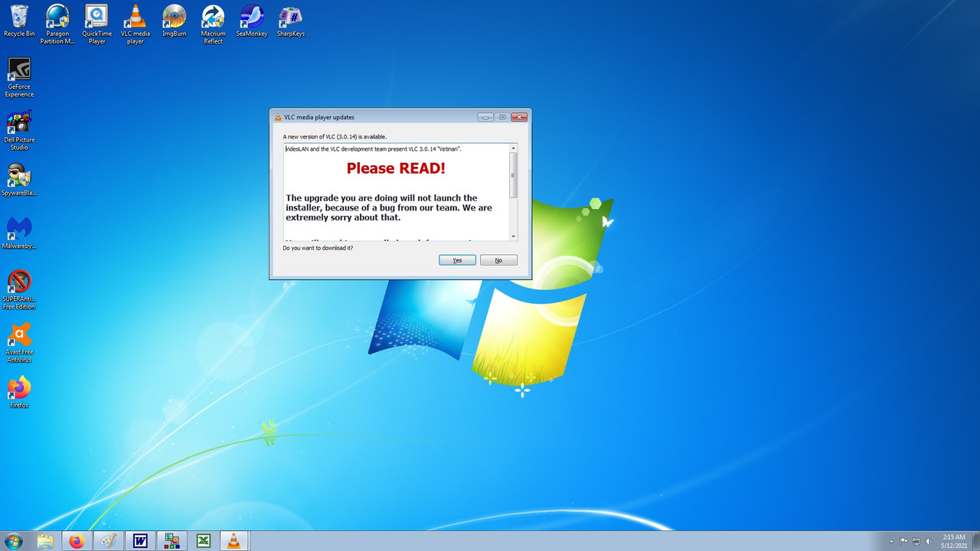
Task: Open the Recycle Bin
Action: tap(18, 19)
